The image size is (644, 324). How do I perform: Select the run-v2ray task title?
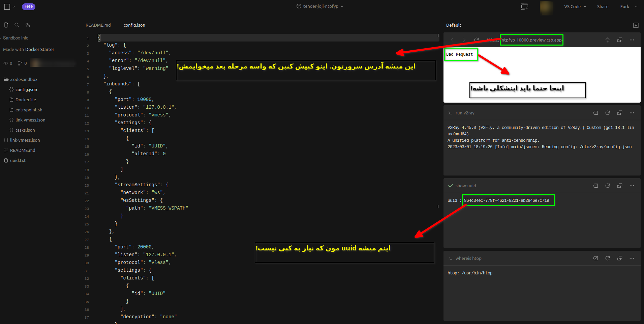pos(465,113)
